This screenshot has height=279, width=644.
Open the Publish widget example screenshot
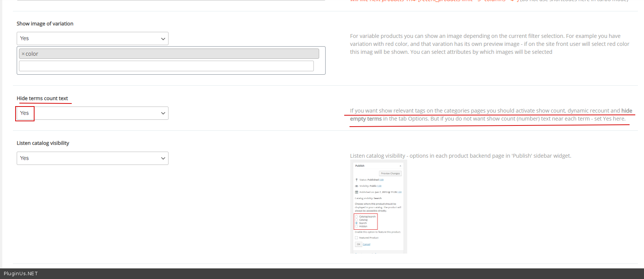378,207
